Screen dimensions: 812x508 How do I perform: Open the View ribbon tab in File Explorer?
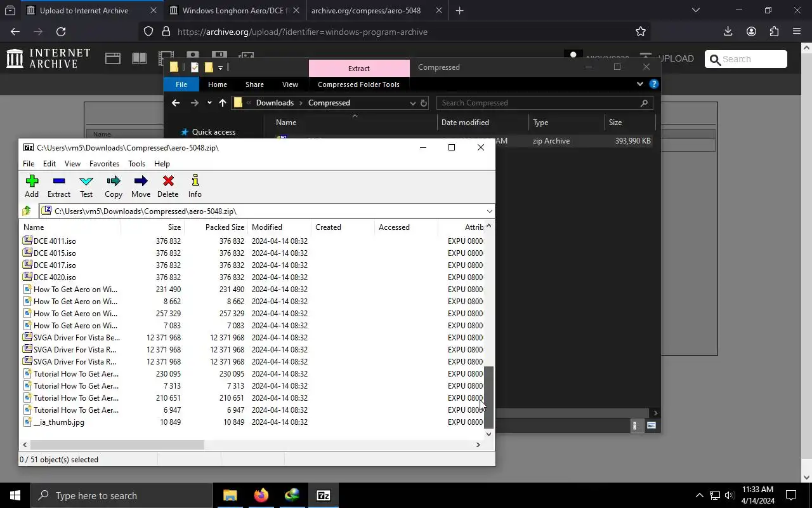290,84
